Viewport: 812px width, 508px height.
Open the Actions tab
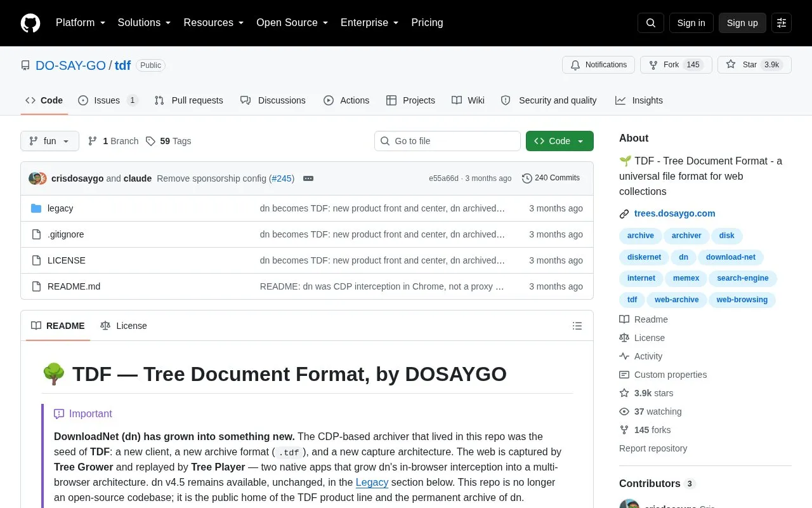pos(346,100)
